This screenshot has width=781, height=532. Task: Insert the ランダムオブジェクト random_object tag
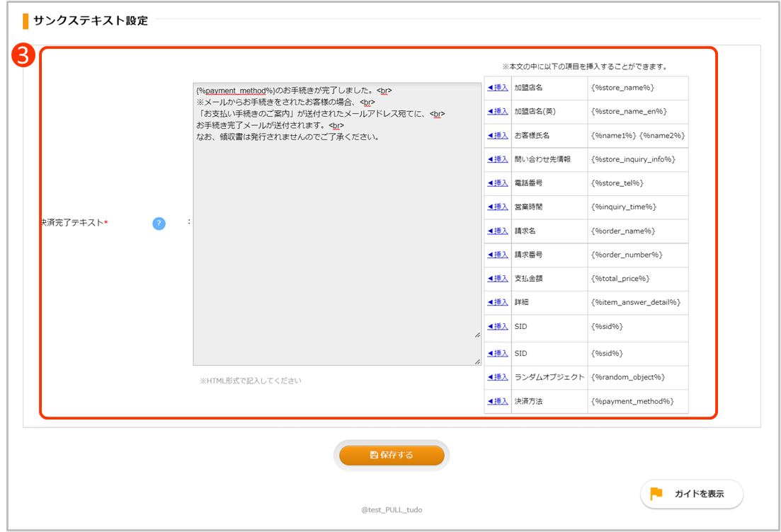498,377
